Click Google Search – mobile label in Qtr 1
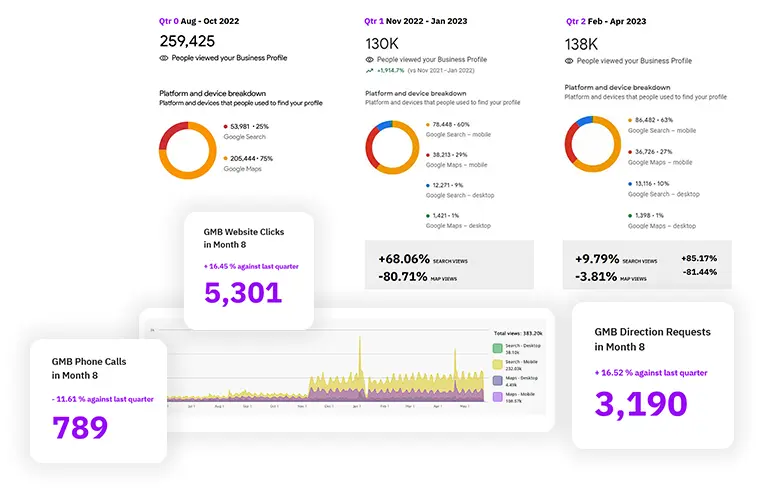This screenshot has width=765, height=494. [458, 135]
